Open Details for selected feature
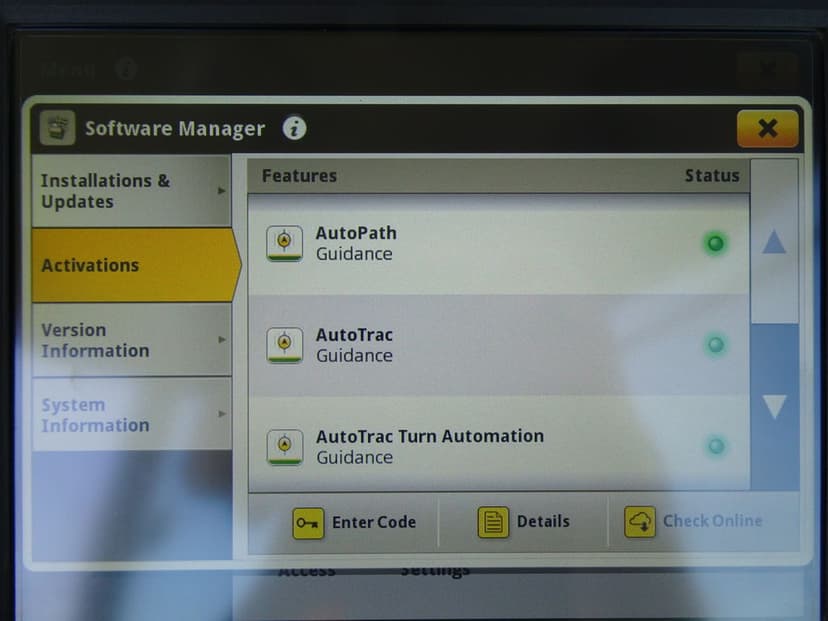 point(523,522)
